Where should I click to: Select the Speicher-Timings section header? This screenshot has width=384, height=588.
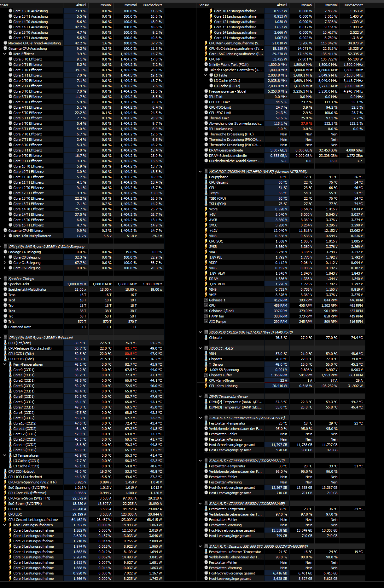(21, 279)
